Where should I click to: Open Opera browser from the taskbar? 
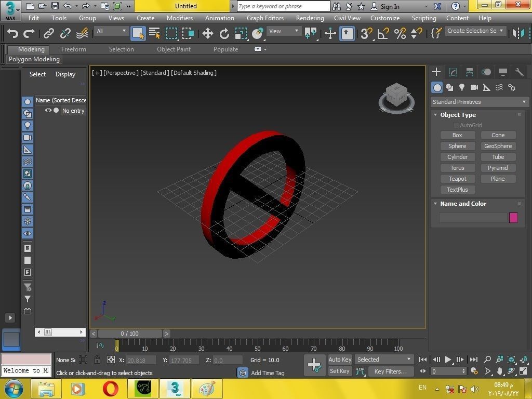pos(111,389)
